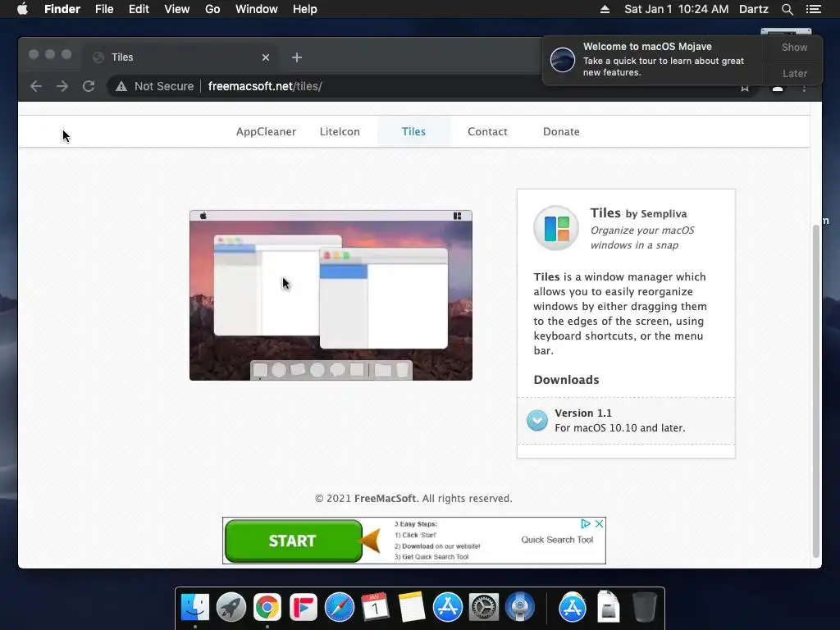Open the App Store icon beside Notes
This screenshot has width=840, height=630.
click(447, 608)
